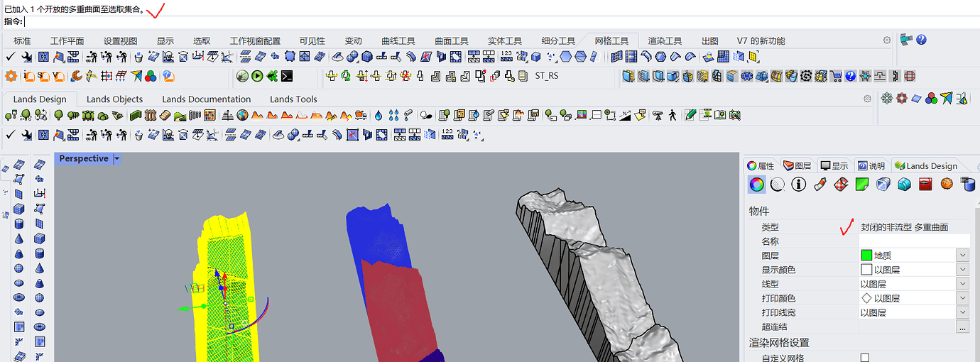This screenshot has width=980, height=362.
Task: Click the sphere icon in left tool sidebar
Action: [19, 268]
